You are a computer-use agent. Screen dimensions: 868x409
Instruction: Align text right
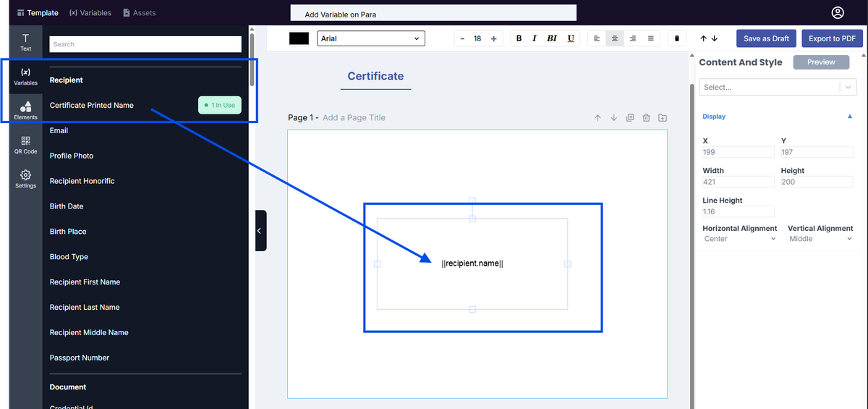pos(633,38)
